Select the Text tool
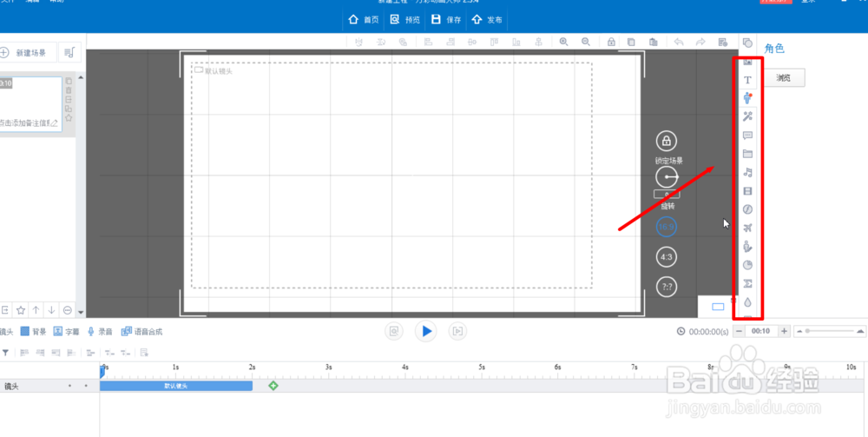Image resolution: width=868 pixels, height=437 pixels. coord(747,80)
